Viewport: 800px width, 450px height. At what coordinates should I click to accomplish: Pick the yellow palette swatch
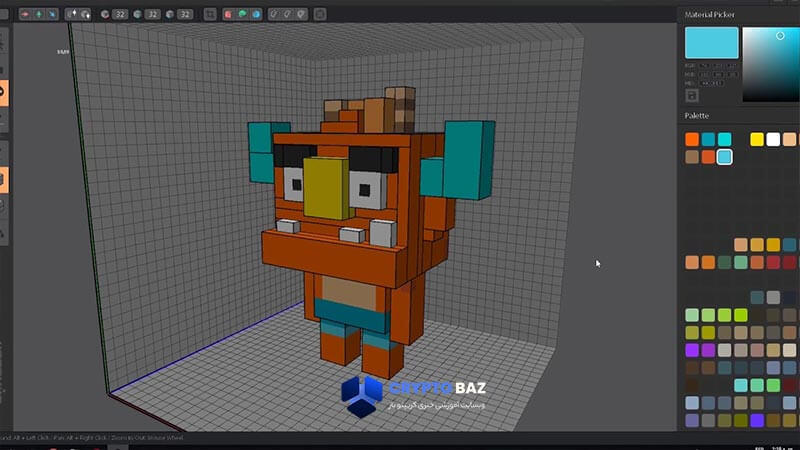tap(757, 139)
